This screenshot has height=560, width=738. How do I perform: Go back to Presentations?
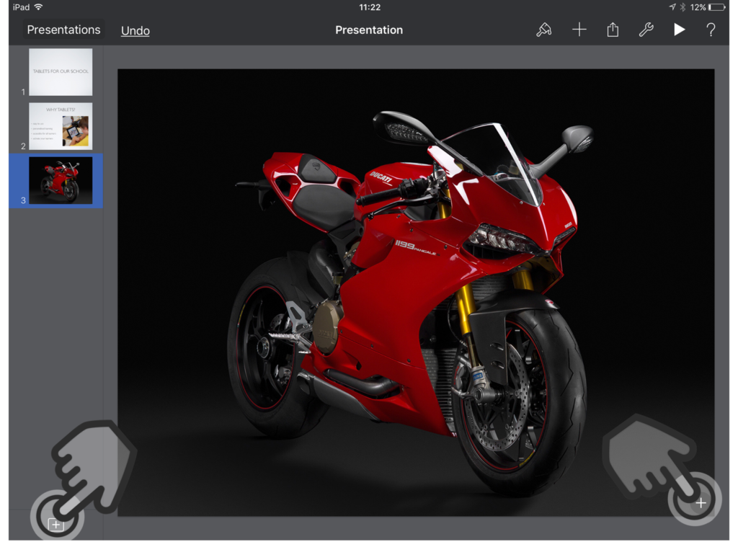63,30
